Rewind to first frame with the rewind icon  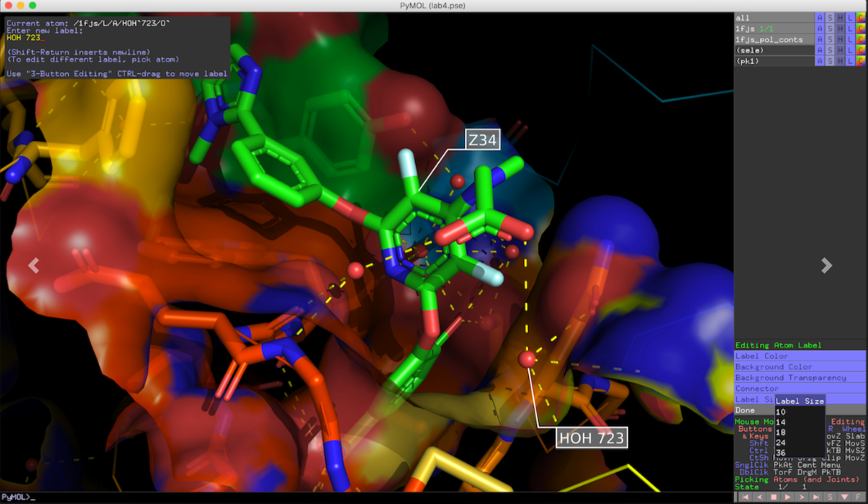746,497
